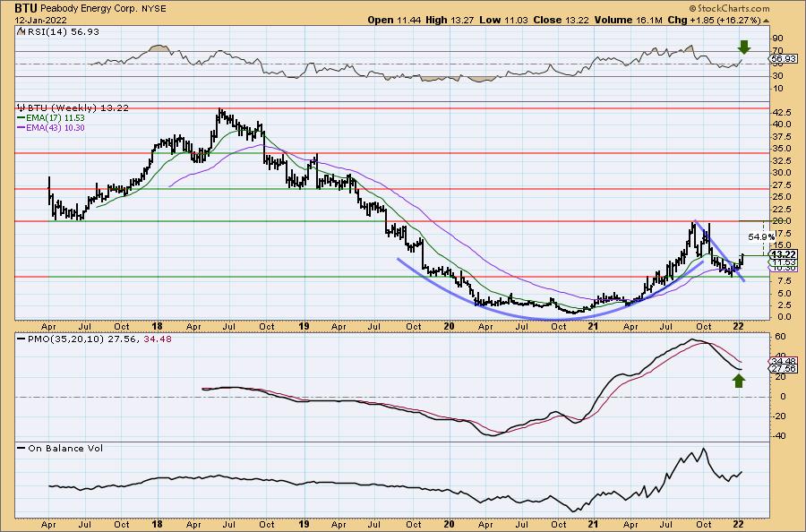The height and width of the screenshot is (532, 806).
Task: Click the small icon before the RSI(14) label
Action: point(20,31)
